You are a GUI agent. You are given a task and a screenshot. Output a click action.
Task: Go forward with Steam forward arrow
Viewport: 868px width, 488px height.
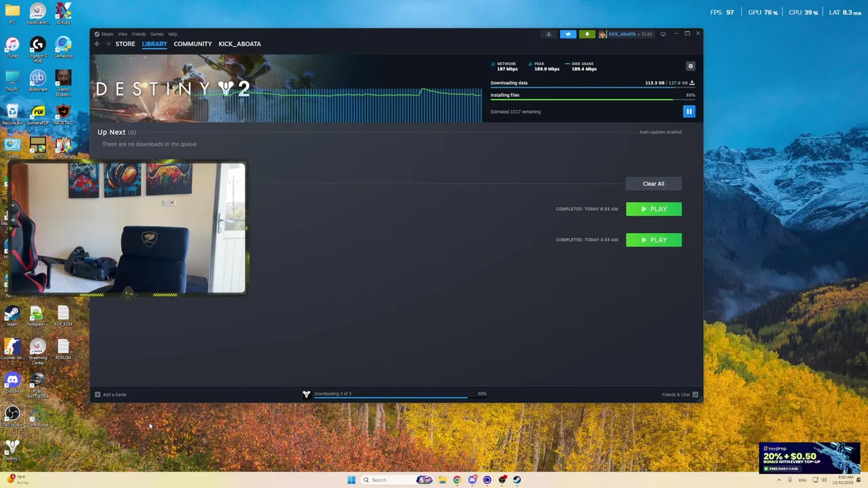tap(108, 44)
